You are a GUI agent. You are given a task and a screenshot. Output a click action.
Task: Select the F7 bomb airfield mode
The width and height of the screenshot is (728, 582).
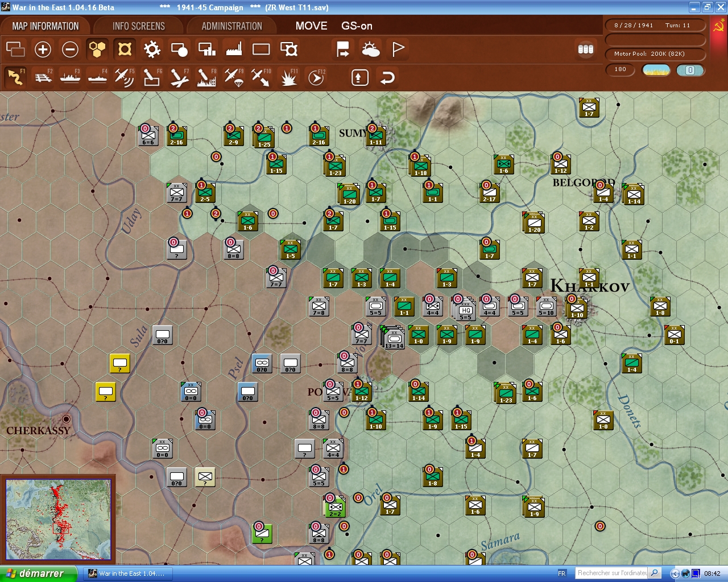click(179, 77)
